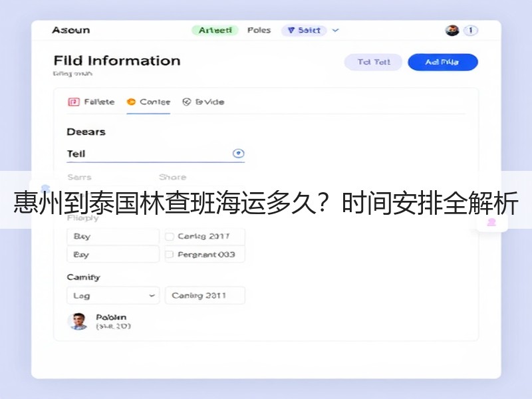Click the Shore label
The height and width of the screenshot is (399, 532).
[172, 177]
